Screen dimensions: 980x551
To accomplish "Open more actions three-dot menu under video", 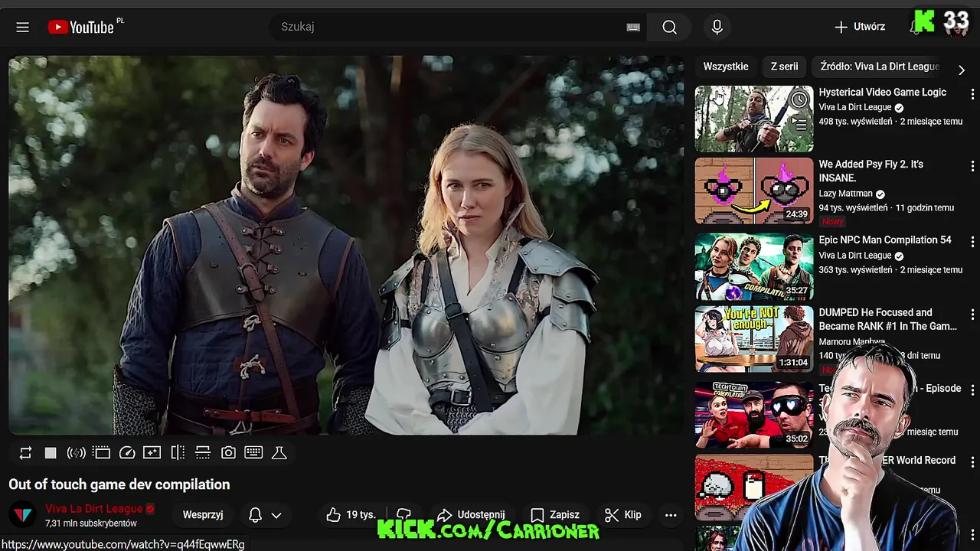I will [671, 515].
